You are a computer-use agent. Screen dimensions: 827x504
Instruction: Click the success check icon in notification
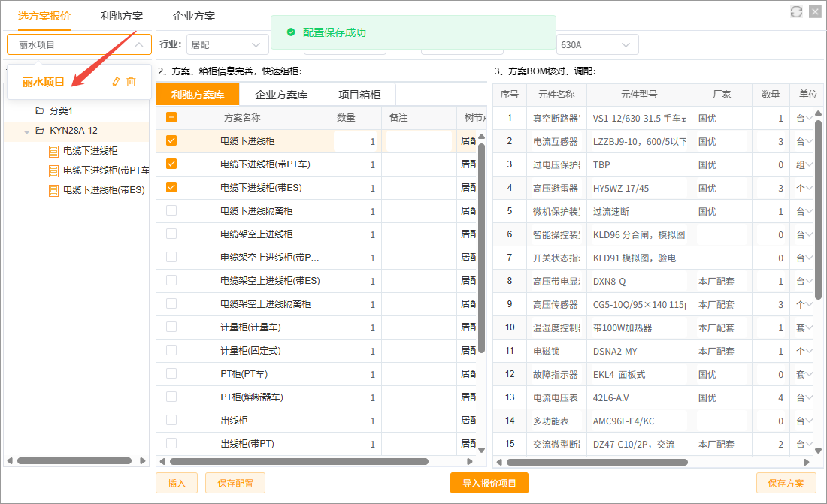point(291,32)
